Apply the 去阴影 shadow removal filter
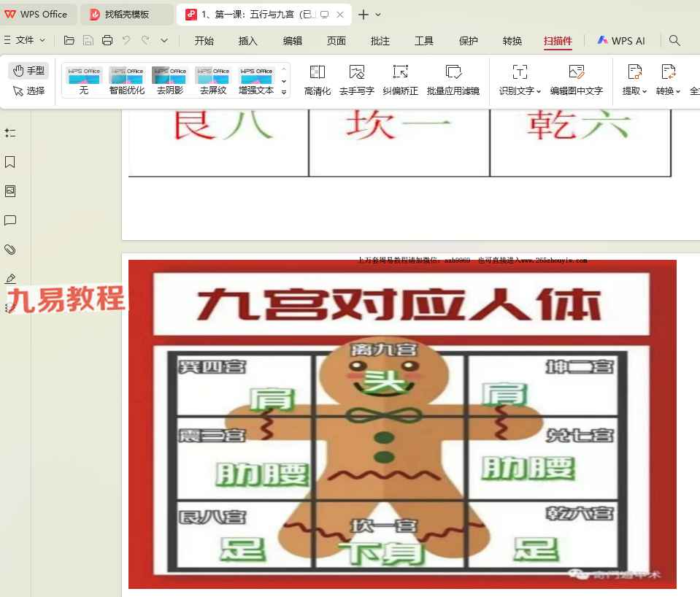Screen dimensions: 700x597 click(x=170, y=80)
